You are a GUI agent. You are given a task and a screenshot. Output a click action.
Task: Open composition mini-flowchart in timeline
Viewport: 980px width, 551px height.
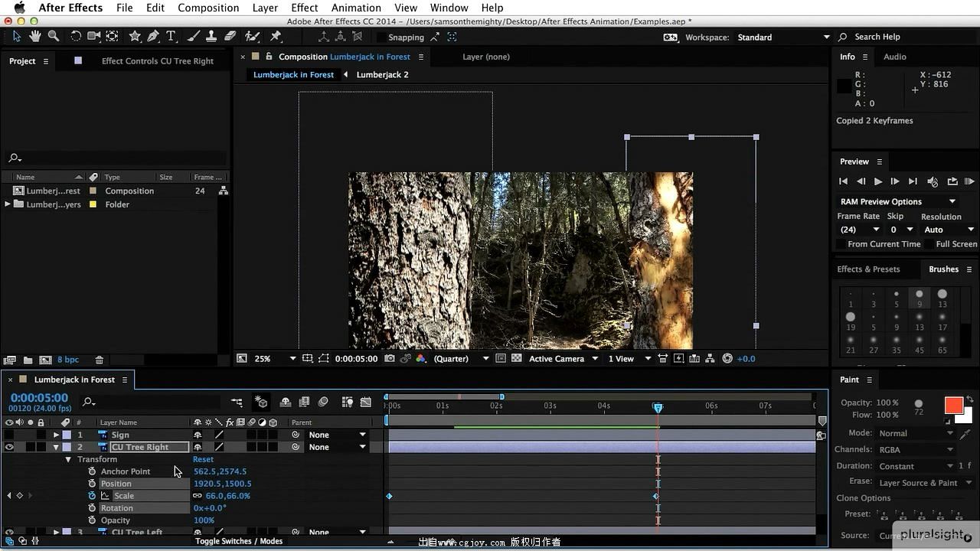point(237,402)
